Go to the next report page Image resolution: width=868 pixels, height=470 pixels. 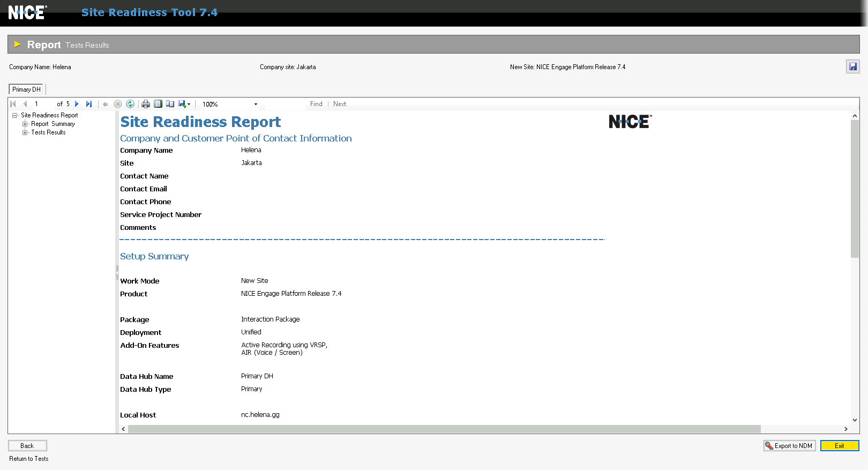[x=77, y=104]
